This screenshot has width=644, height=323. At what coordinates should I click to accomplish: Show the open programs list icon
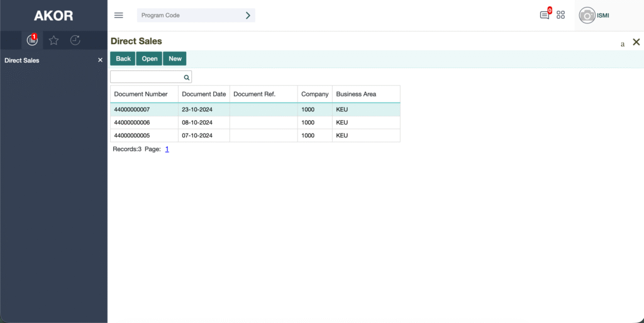click(32, 40)
